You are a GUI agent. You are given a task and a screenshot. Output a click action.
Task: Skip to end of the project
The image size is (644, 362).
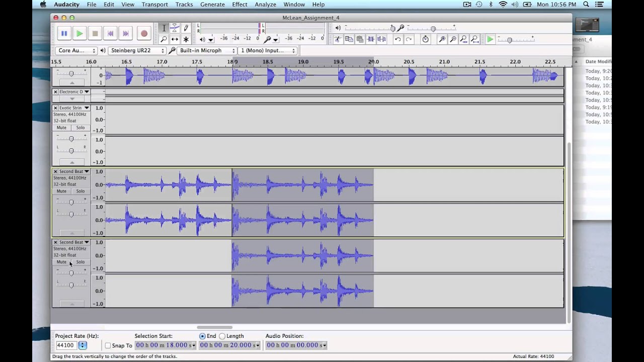(x=126, y=34)
